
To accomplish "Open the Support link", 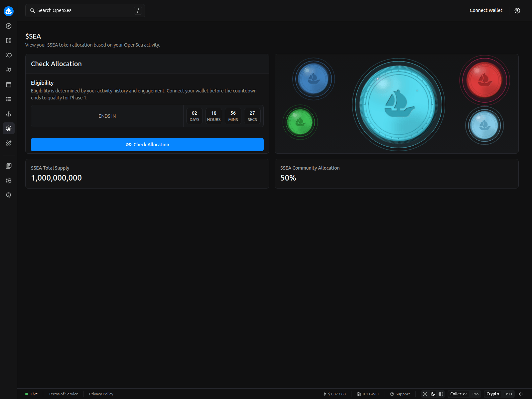I will click(400, 394).
